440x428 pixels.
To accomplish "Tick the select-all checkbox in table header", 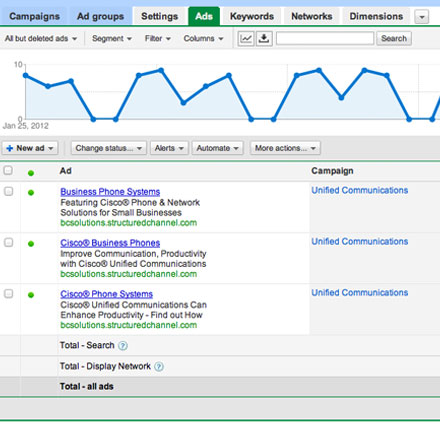I will [8, 171].
